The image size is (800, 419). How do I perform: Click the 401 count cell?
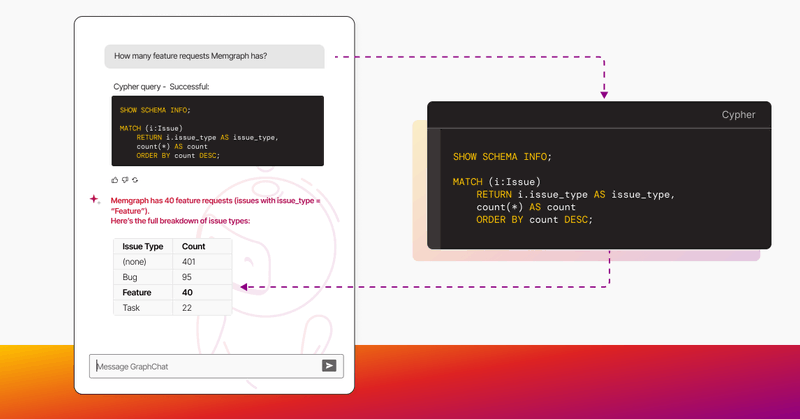189,262
